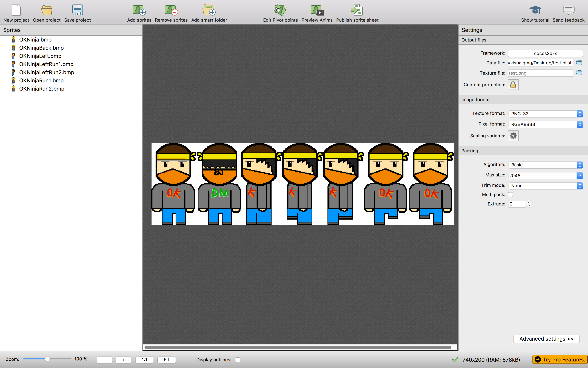The image size is (588, 368).
Task: Click the DM back-view ninja sprite on canvas
Action: (x=219, y=184)
